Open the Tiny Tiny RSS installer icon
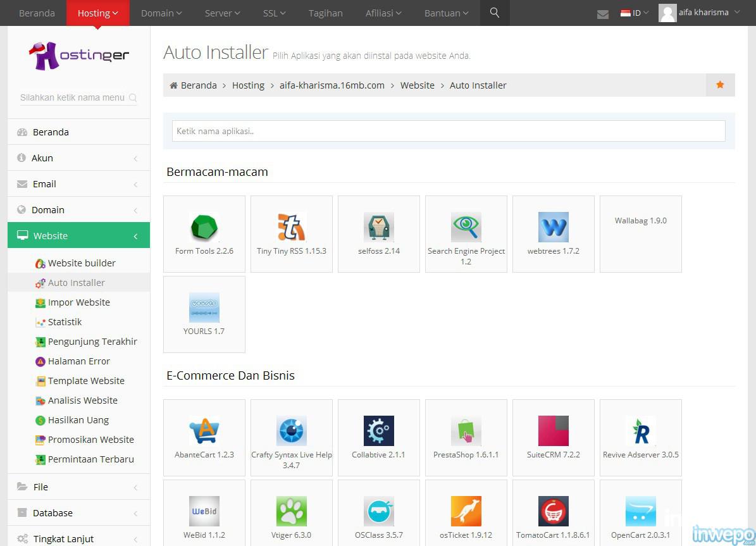 pos(292,227)
